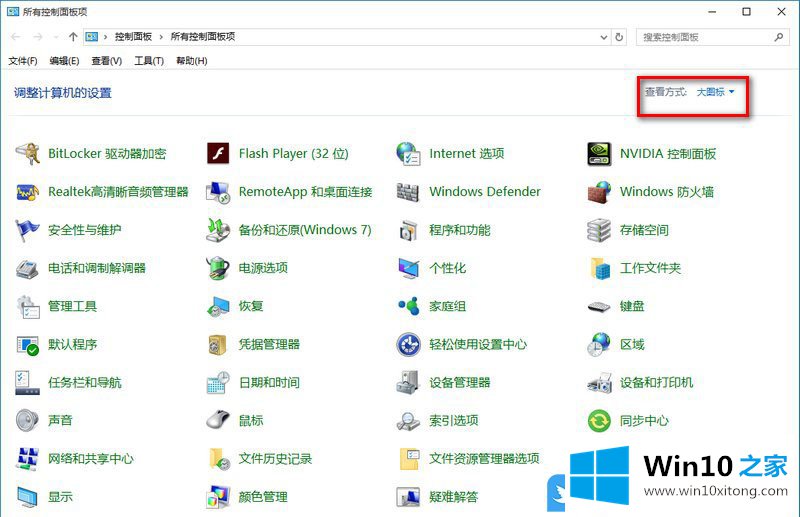Open the RemoteApp 和桌面连接 icon
800x517 pixels.
[218, 192]
